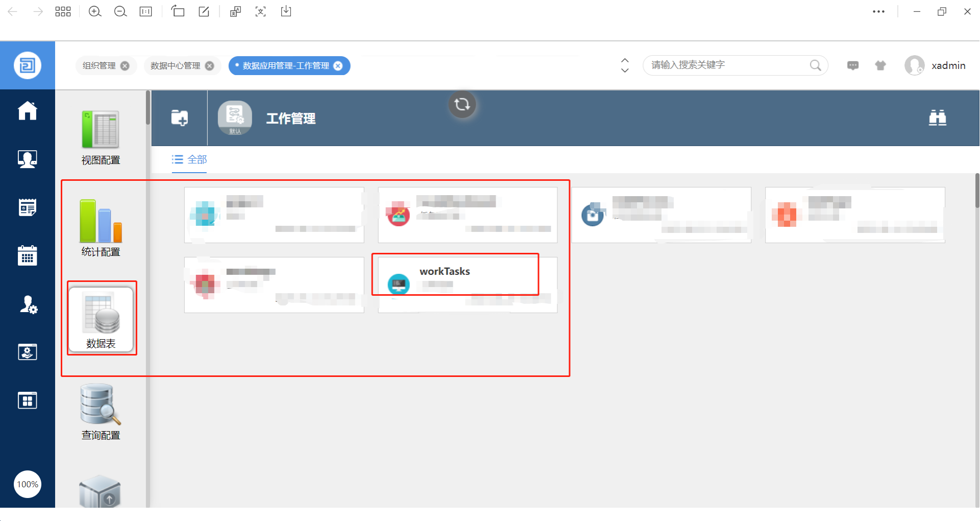Open the thumbnail grid view
Screen dimensions: 980x521
coord(63,12)
